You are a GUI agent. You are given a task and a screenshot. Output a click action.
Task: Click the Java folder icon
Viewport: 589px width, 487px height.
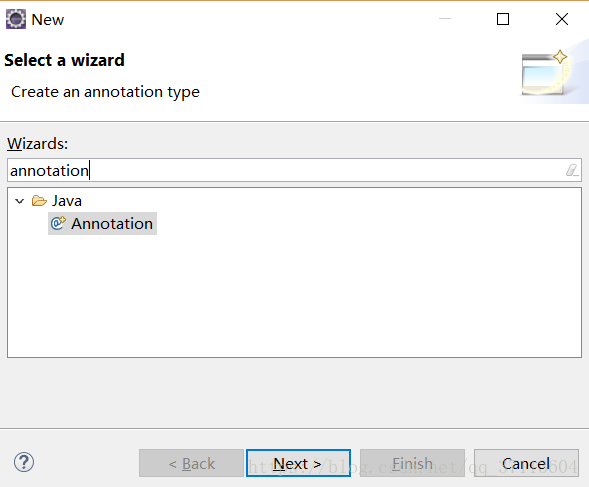pos(39,201)
